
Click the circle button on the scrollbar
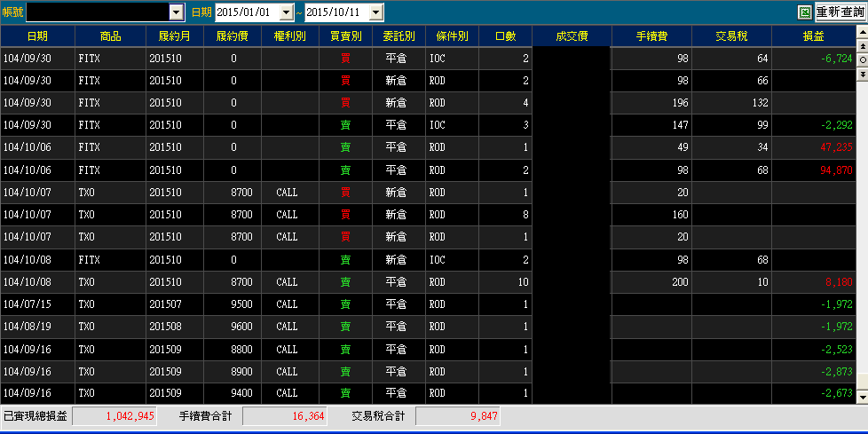(x=862, y=59)
